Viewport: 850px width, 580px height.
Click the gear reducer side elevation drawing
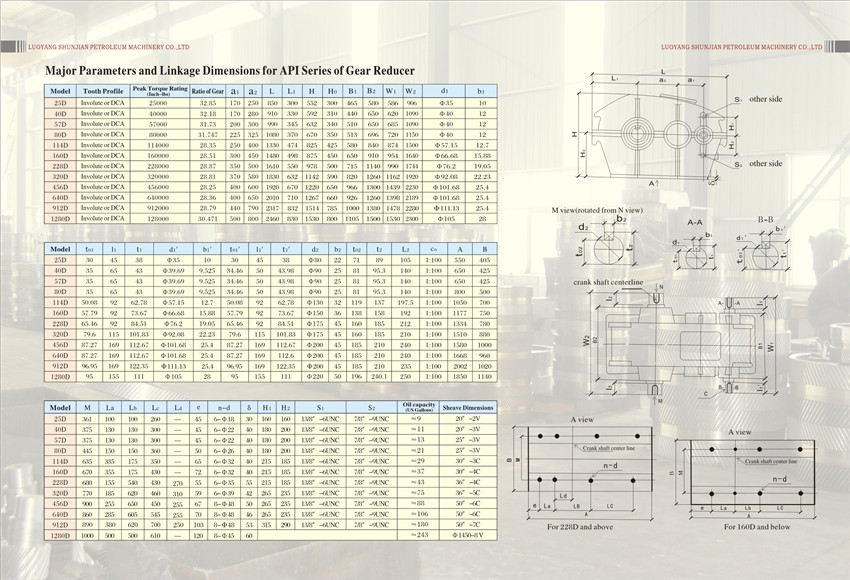(656, 130)
